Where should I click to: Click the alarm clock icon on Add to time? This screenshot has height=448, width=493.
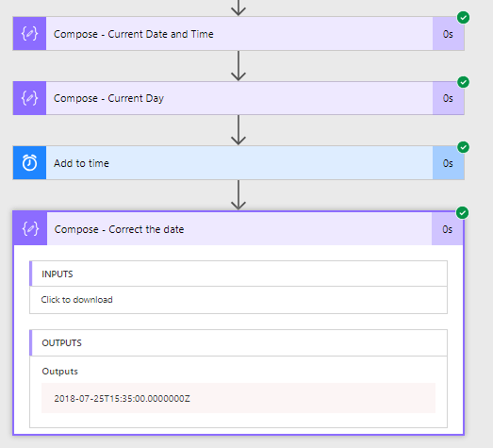point(29,163)
